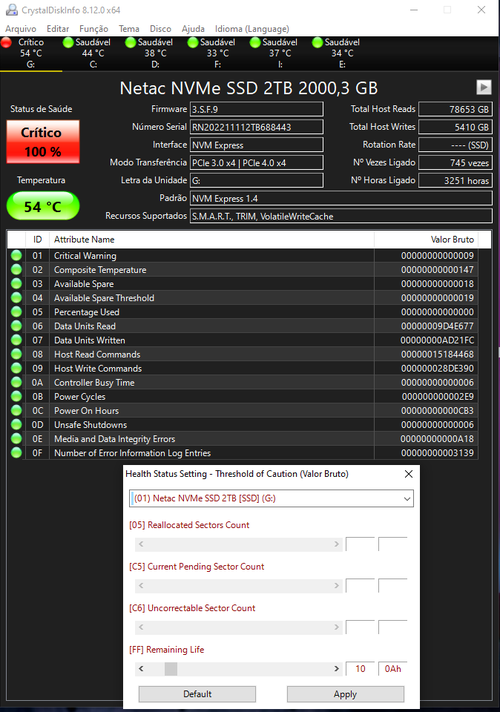Image resolution: width=500 pixels, height=712 pixels.
Task: Click the Crítico 100 % health status button
Action: [x=43, y=142]
